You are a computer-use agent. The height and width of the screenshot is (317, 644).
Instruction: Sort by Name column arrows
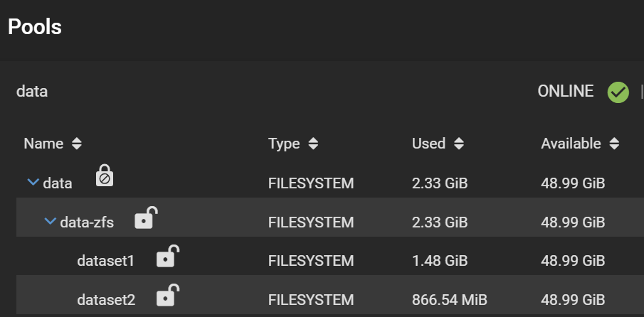(x=77, y=144)
